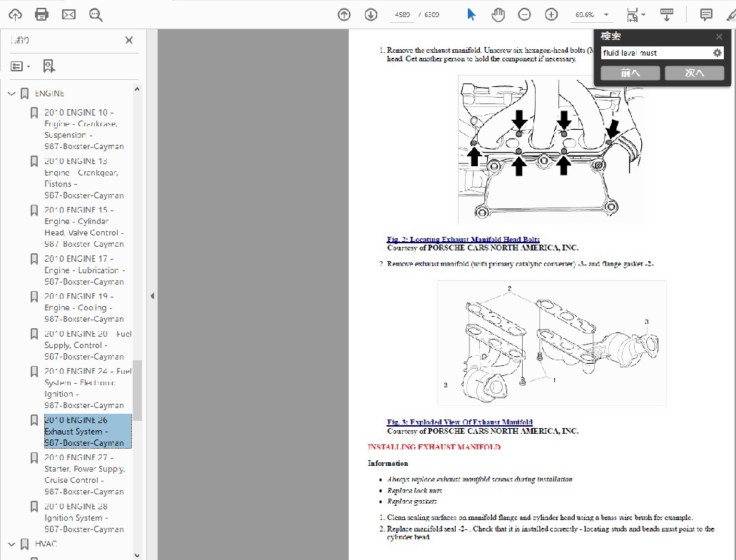
Task: Find current bookmark icon
Action: tap(48, 66)
